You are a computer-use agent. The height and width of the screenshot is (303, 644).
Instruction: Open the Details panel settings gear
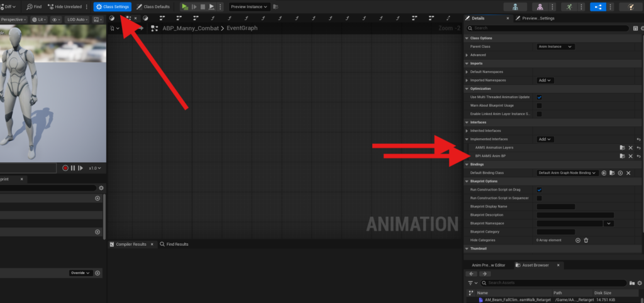pos(636,28)
